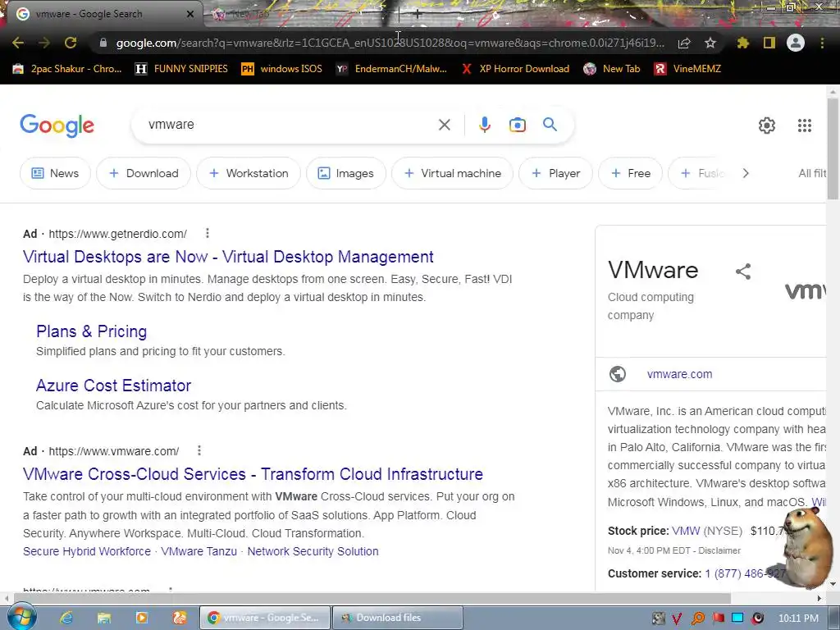Open Virtual Desktops are Now ad link

[x=228, y=257]
